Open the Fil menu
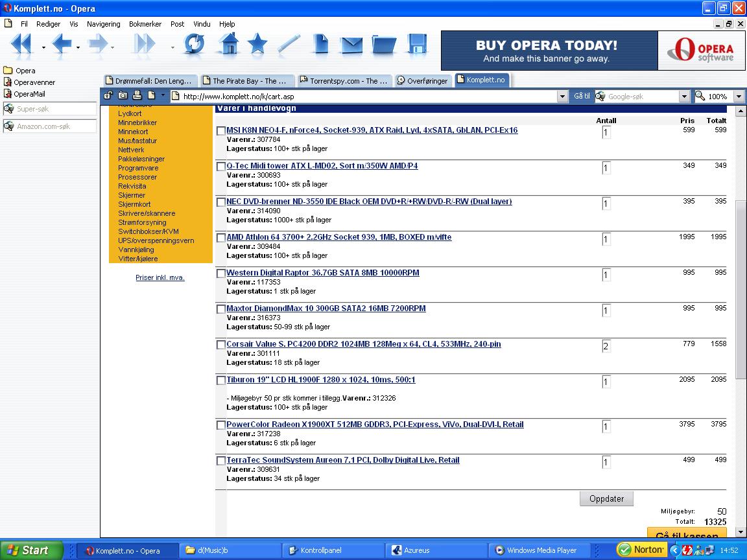This screenshot has height=560, width=747. tap(24, 24)
